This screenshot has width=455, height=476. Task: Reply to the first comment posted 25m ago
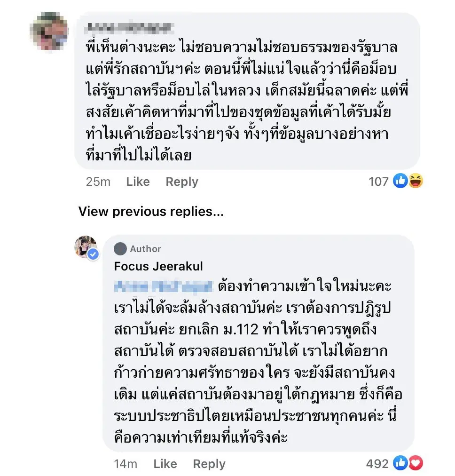point(182,182)
